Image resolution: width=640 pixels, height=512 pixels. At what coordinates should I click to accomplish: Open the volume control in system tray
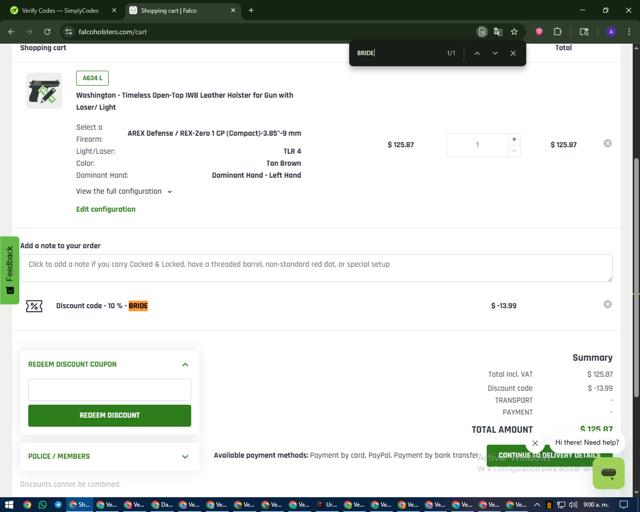[573, 505]
